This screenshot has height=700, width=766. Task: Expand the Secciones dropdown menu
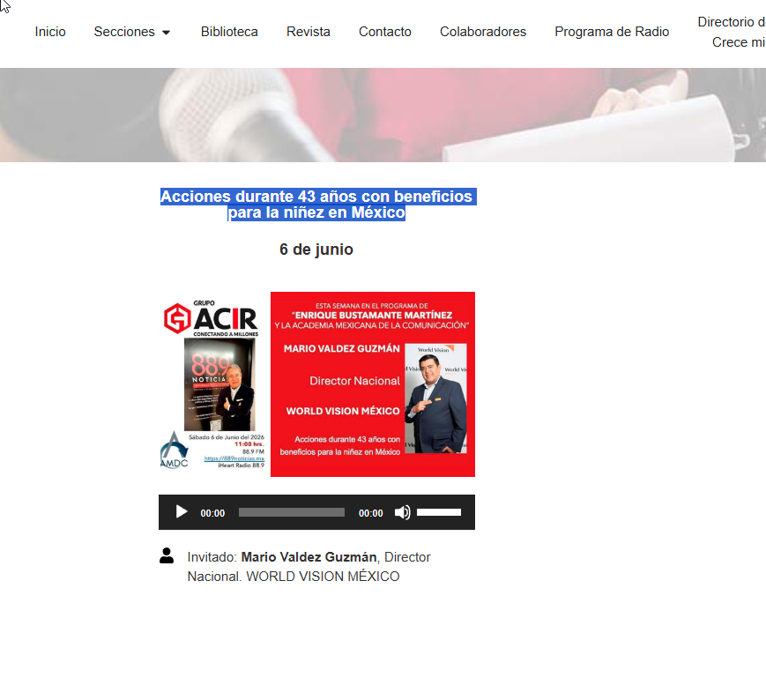pyautogui.click(x=132, y=32)
